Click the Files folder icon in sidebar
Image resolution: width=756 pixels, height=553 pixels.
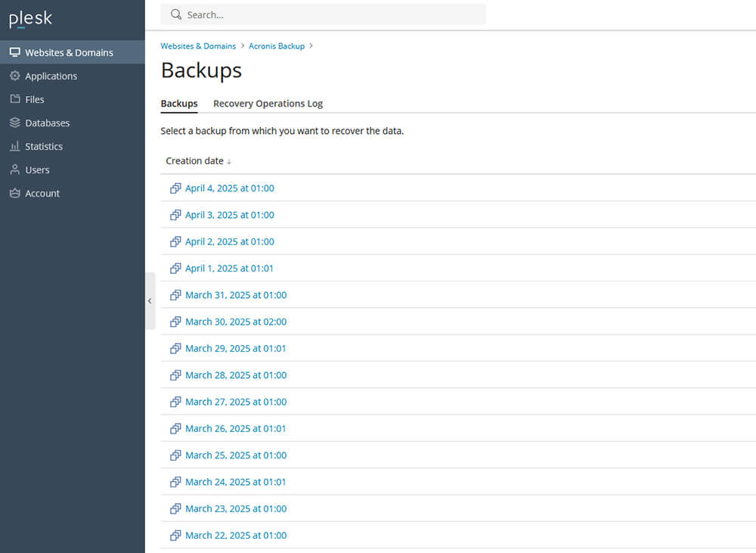point(15,99)
